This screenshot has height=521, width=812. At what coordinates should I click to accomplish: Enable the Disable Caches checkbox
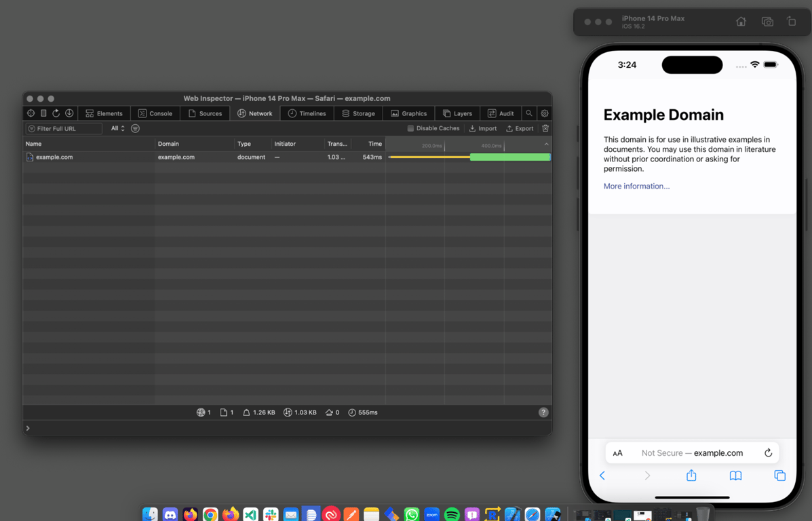(410, 128)
